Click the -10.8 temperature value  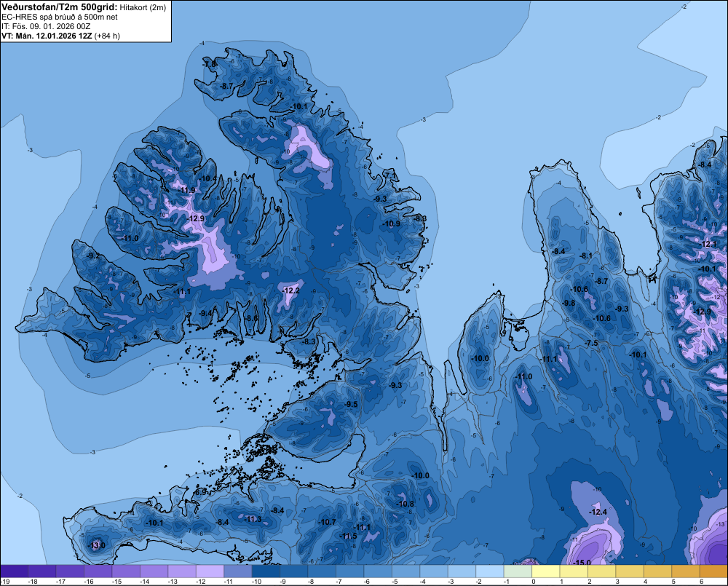tap(405, 504)
